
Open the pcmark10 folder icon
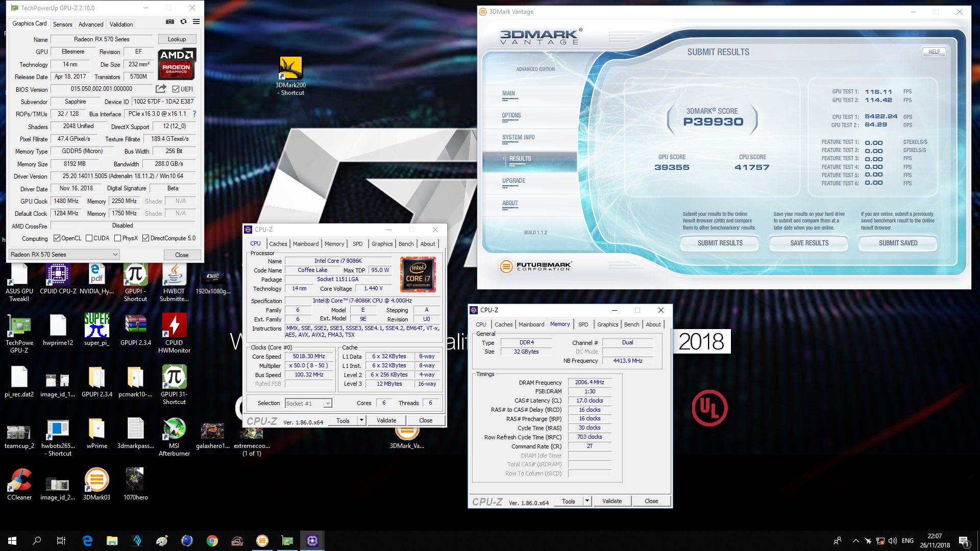click(x=135, y=382)
